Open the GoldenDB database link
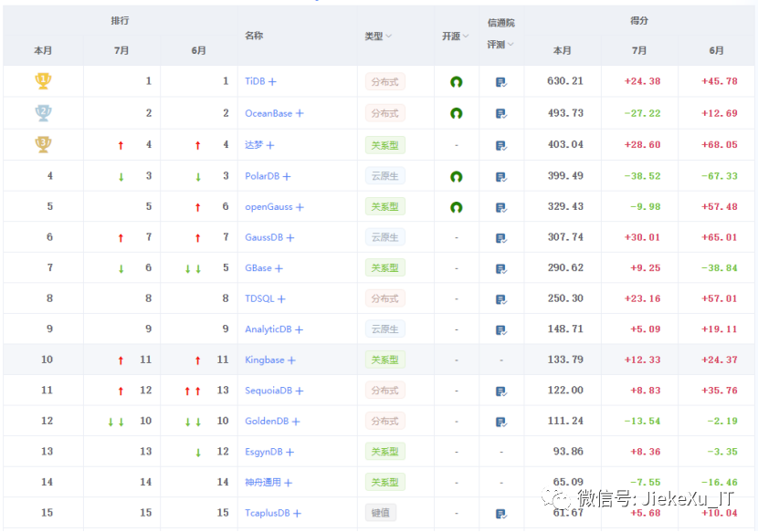The height and width of the screenshot is (532, 758). [267, 421]
